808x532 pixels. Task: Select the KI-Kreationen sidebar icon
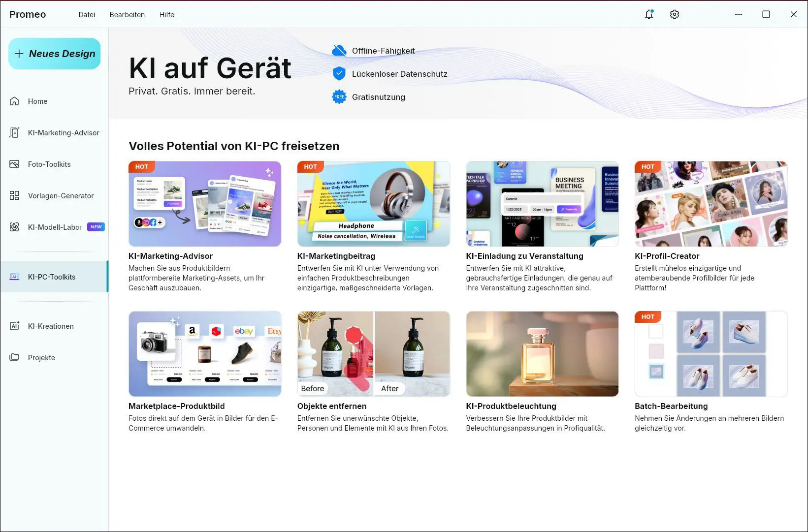tap(14, 326)
